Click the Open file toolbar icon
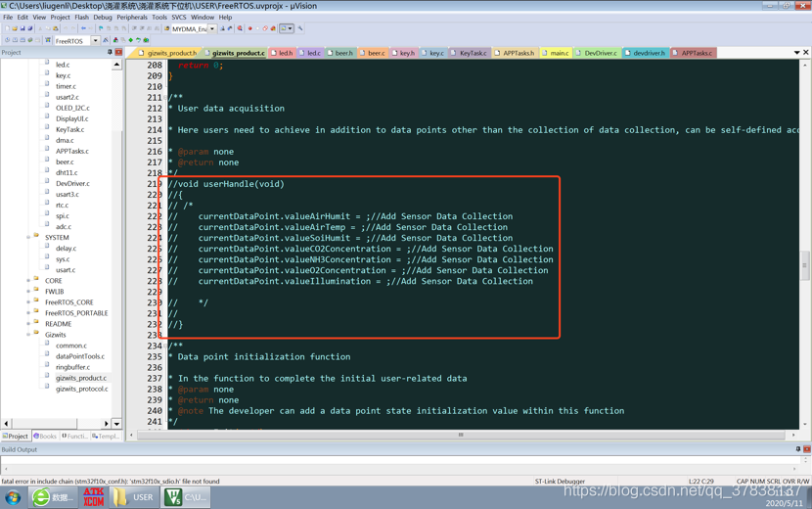The height and width of the screenshot is (509, 812). (15, 28)
